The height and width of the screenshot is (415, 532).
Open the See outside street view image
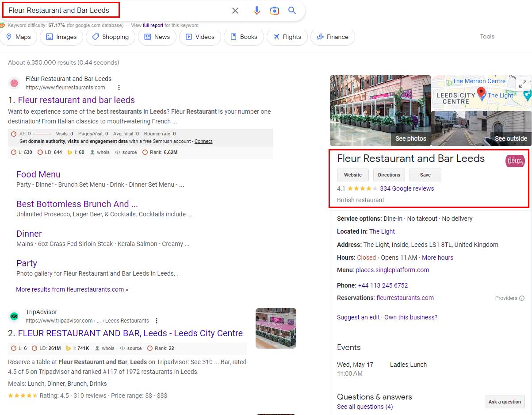[481, 128]
